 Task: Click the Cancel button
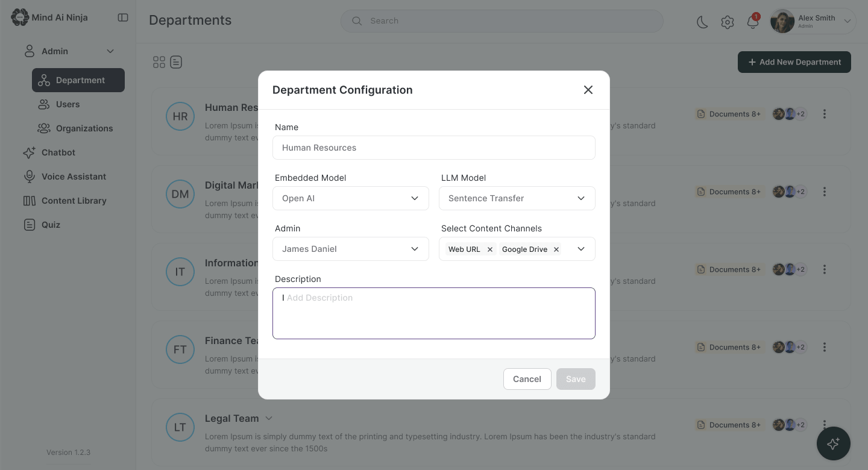click(x=527, y=379)
